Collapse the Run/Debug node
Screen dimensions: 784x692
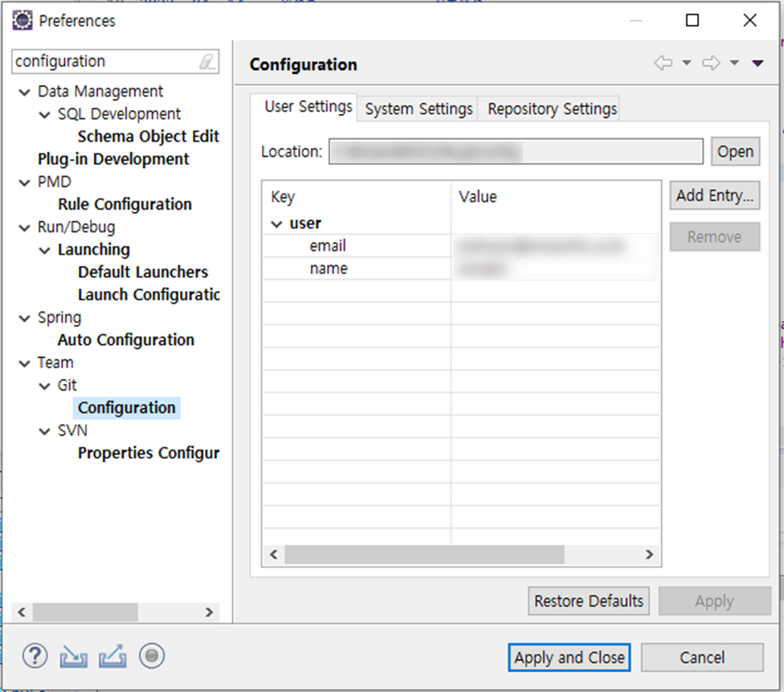point(24,227)
